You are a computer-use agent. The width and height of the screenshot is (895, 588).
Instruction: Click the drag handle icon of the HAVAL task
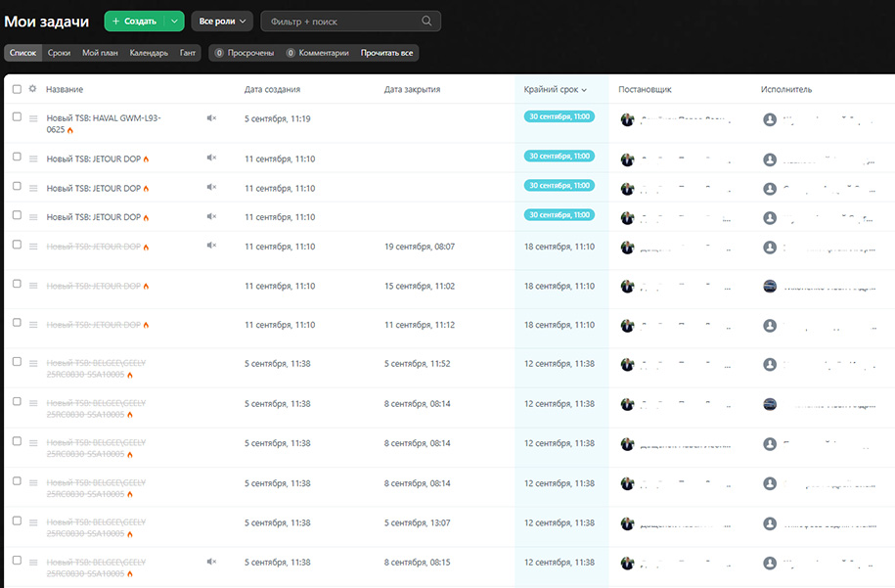33,118
